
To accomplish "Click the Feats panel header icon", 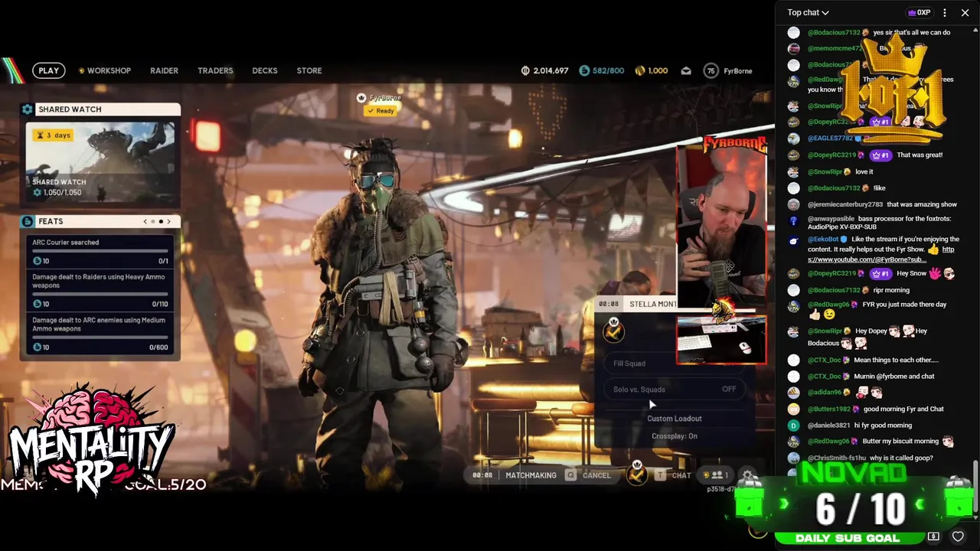I will coord(28,221).
